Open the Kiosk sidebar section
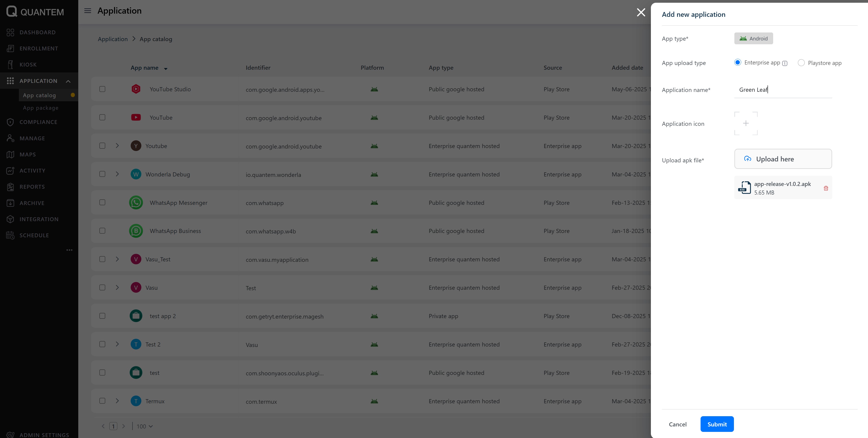The image size is (868, 438). pyautogui.click(x=28, y=64)
